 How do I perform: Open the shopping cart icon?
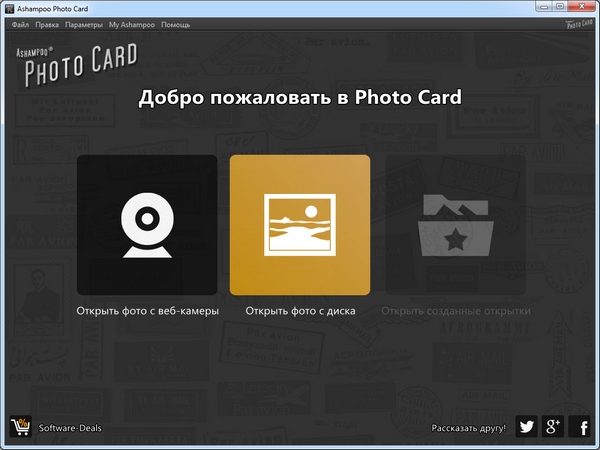[x=20, y=428]
